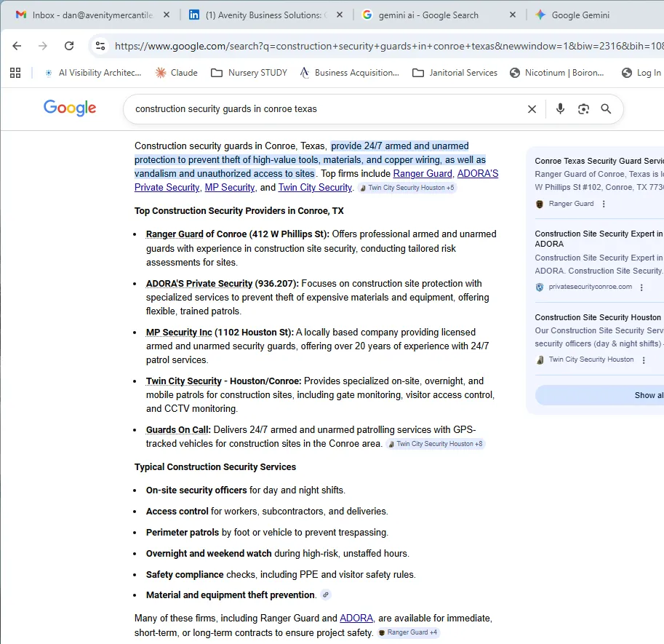Open the Nursery STUDY bookmark folder
The width and height of the screenshot is (664, 644).
249,73
